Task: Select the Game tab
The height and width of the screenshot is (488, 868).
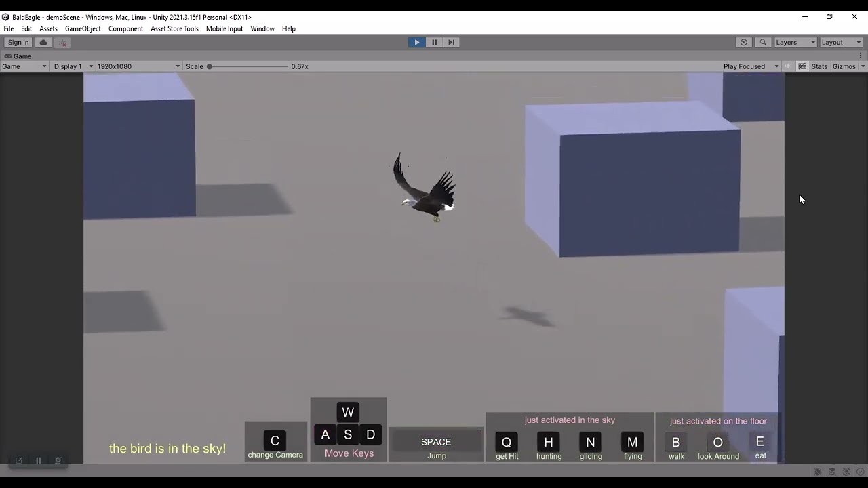Action: click(x=18, y=56)
